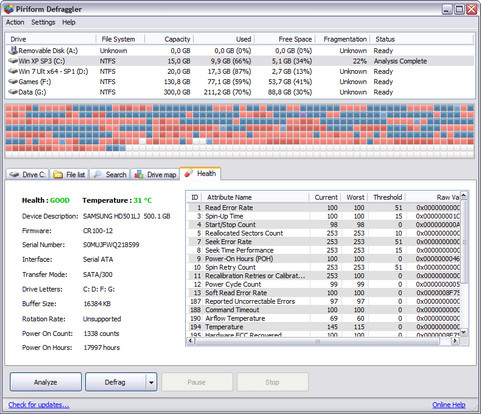Screen dimensions: 481x414
Task: Open the Check for updates link
Action: pos(39,405)
